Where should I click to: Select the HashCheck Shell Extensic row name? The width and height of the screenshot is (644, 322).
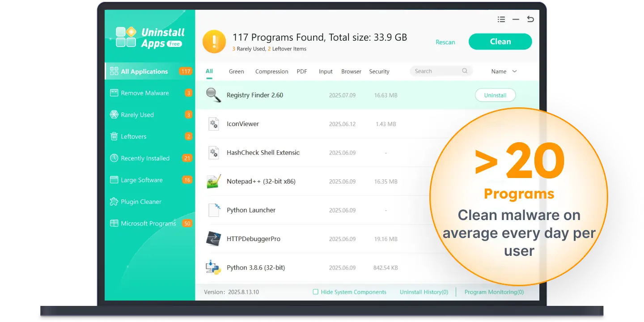263,153
